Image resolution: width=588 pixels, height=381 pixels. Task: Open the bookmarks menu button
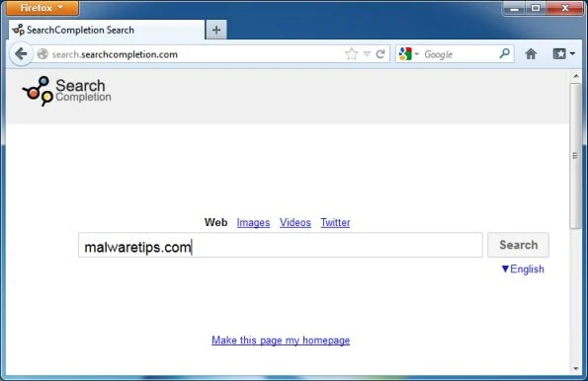[563, 54]
